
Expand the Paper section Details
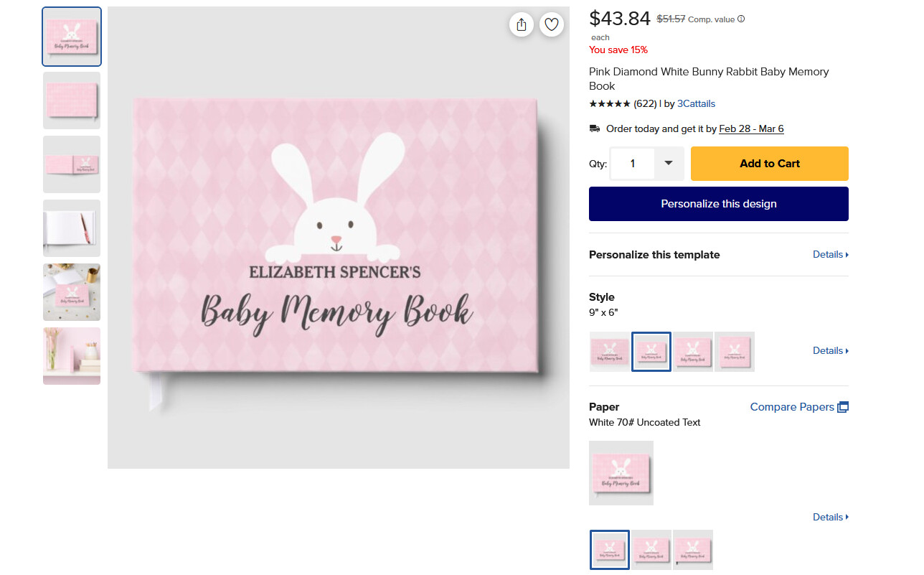coord(831,518)
